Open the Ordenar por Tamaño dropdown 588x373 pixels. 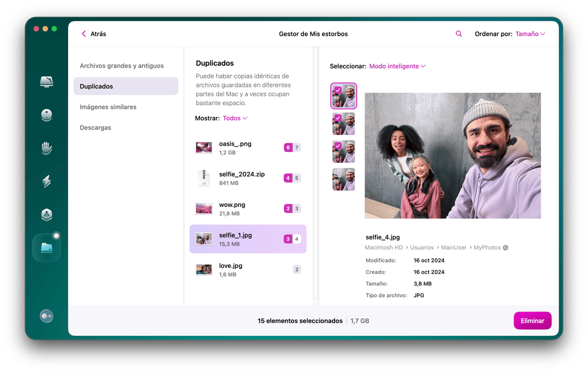point(530,34)
